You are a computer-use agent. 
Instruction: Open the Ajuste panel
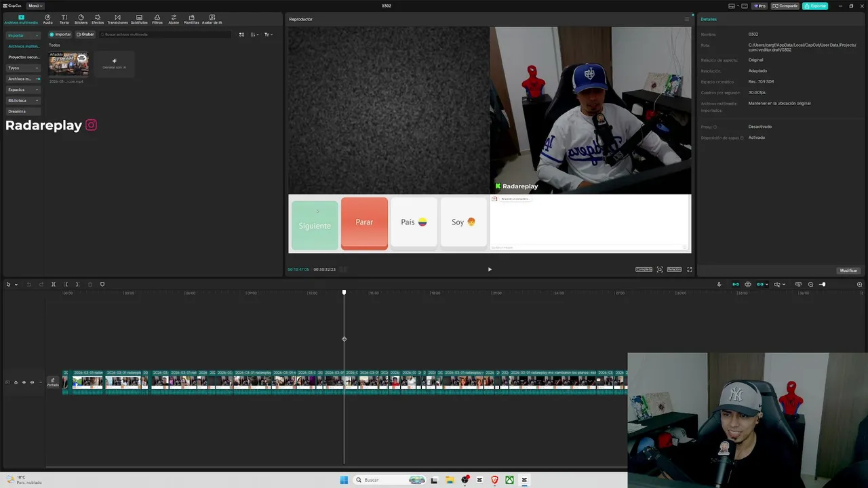[x=174, y=19]
